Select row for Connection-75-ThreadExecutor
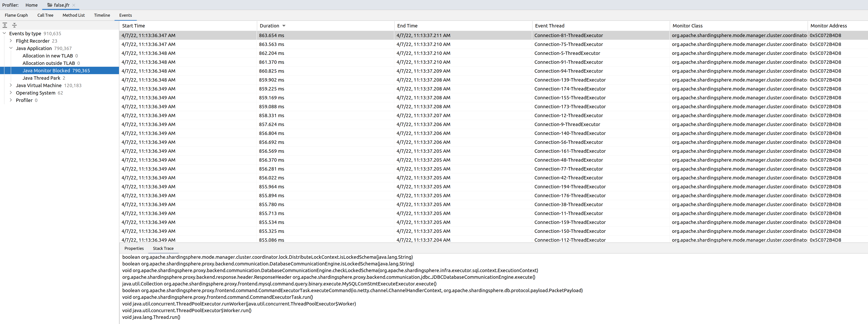Screen dimensions: 868x324 click(494, 44)
